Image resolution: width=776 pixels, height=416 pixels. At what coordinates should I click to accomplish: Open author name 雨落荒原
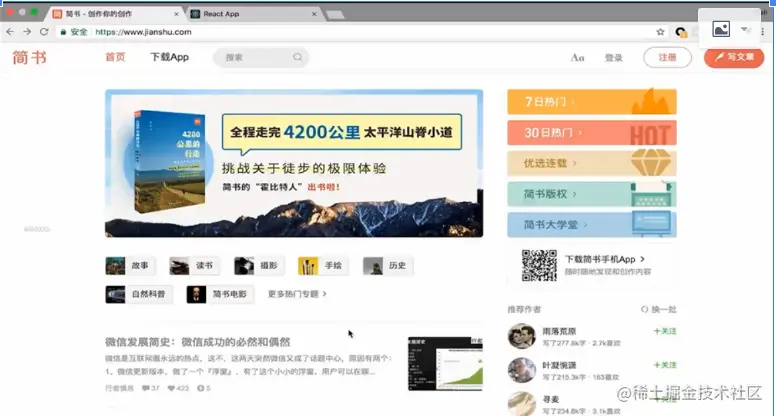pyautogui.click(x=559, y=331)
